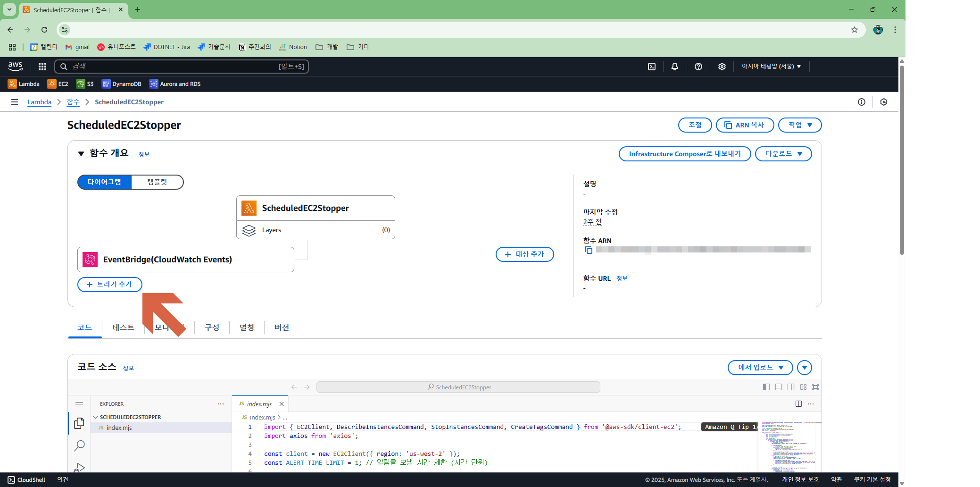Select the 구성 tab

(212, 327)
